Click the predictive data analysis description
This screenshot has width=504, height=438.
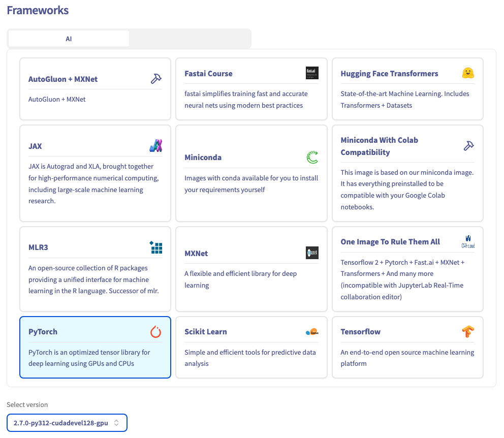pos(250,358)
